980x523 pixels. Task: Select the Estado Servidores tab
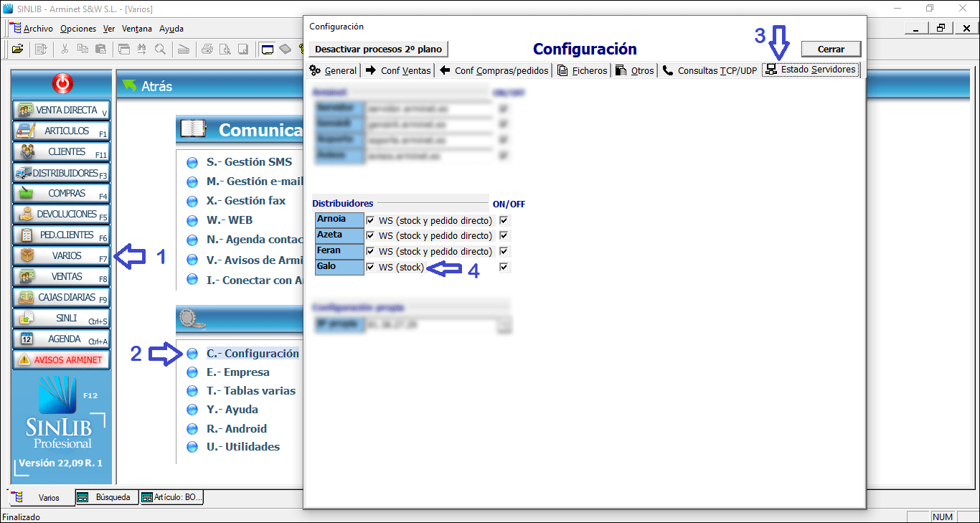click(x=811, y=70)
